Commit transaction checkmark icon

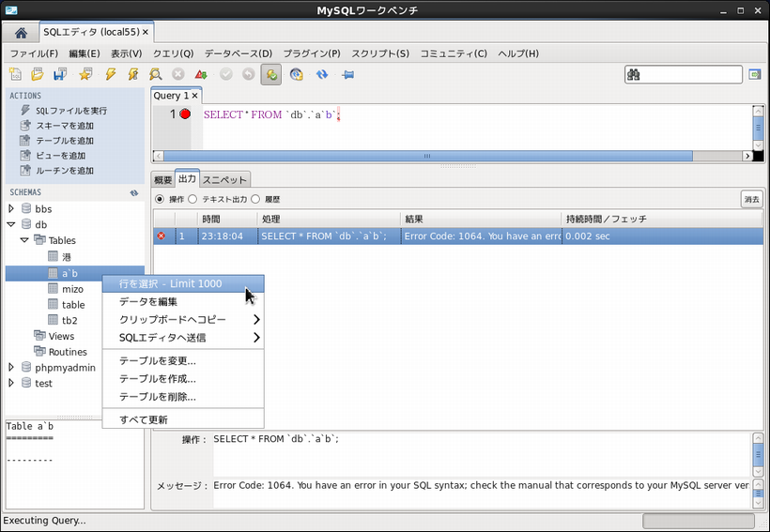tap(226, 75)
